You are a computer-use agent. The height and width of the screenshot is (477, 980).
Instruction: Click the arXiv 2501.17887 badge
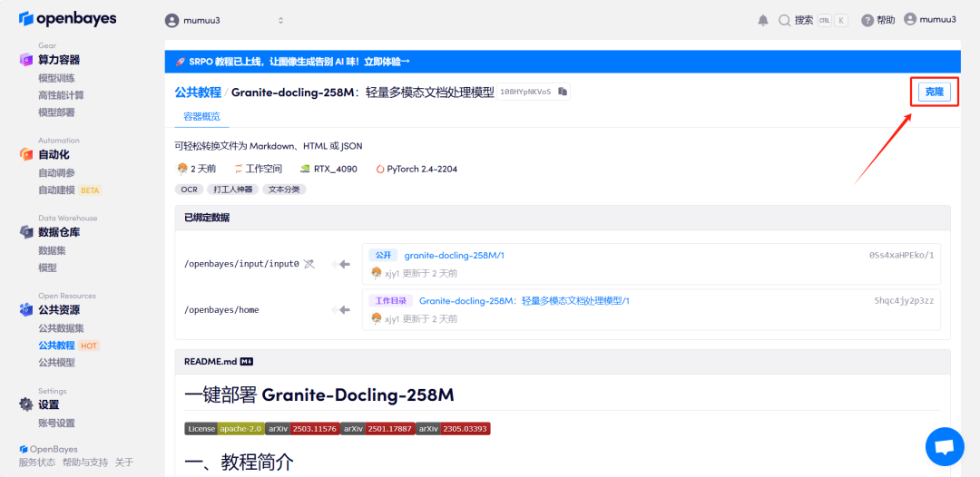tap(377, 429)
